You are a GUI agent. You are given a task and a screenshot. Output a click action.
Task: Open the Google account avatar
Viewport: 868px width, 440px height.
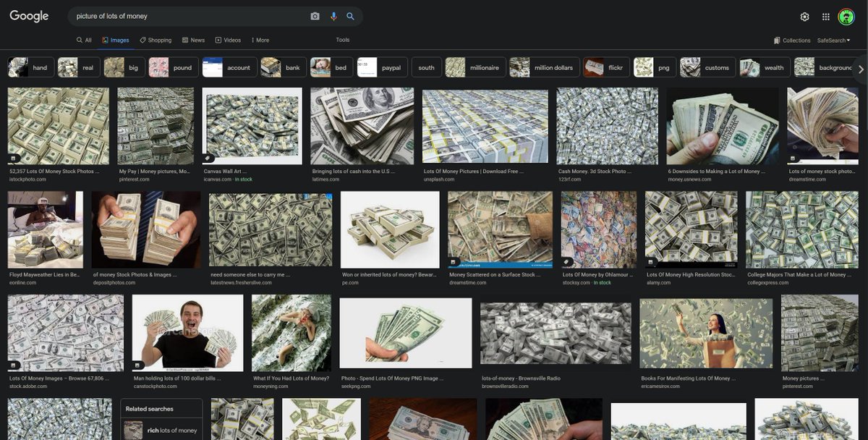846,17
